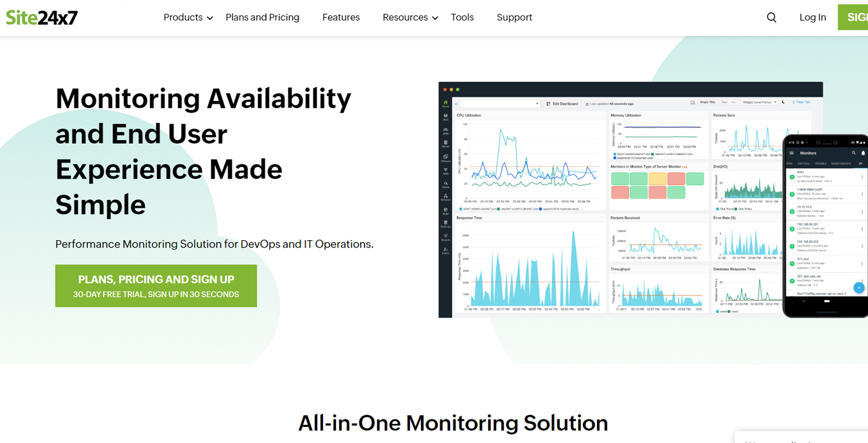Screen dimensions: 868x443
Task: Go to Plans and Pricing page
Action: click(x=262, y=17)
